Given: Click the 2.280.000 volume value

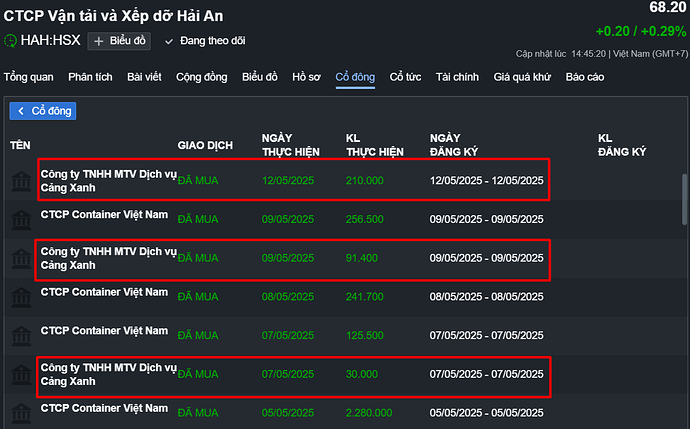Looking at the screenshot, I should coord(369,413).
